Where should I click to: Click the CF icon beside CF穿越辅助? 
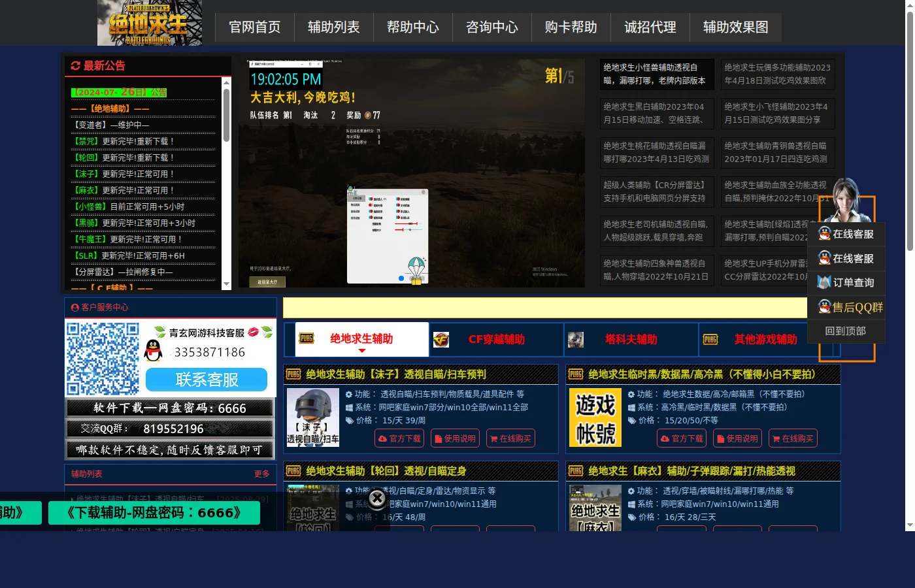(x=441, y=340)
